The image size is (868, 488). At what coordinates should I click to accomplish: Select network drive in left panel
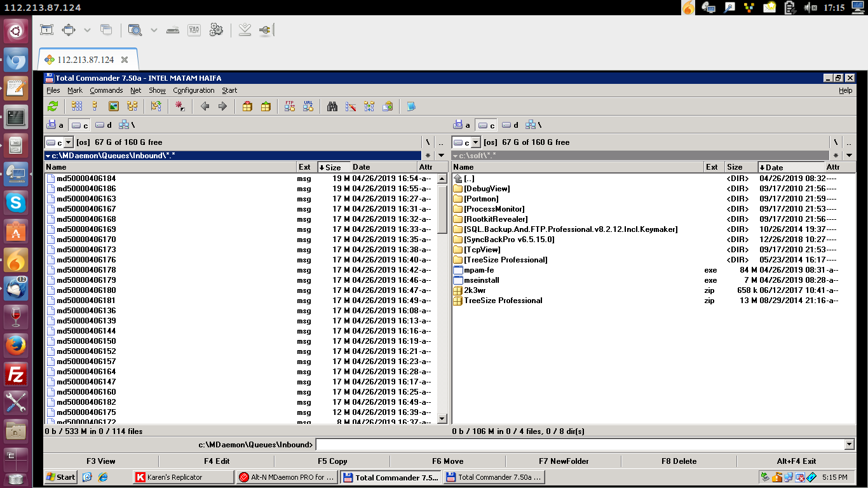[x=127, y=125]
